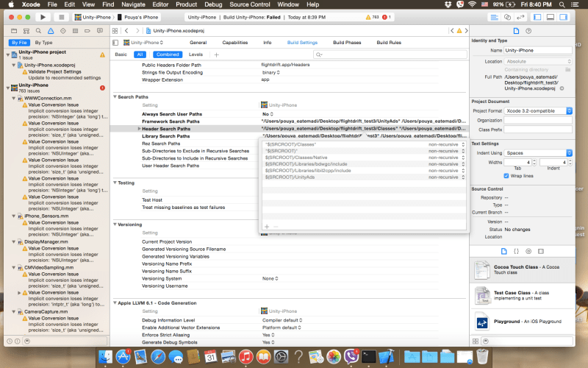Screen dimensions: 588x368
Task: Change the Always Search User Paths value
Action: (x=268, y=114)
